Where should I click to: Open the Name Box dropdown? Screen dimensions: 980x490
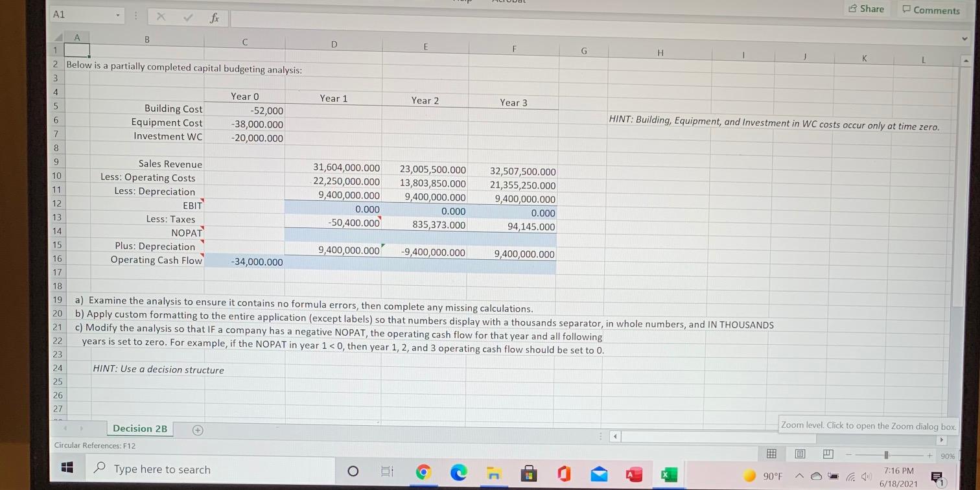117,14
